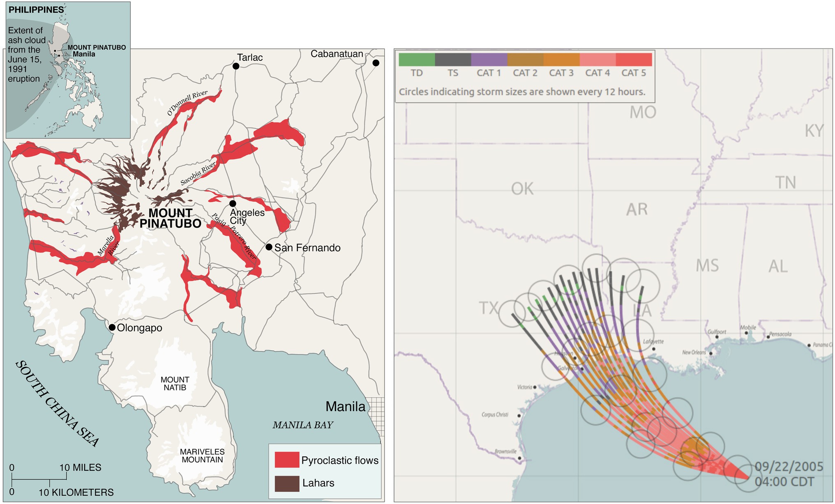Click the Olongapo city dot marker
The height and width of the screenshot is (504, 835).
tap(112, 327)
